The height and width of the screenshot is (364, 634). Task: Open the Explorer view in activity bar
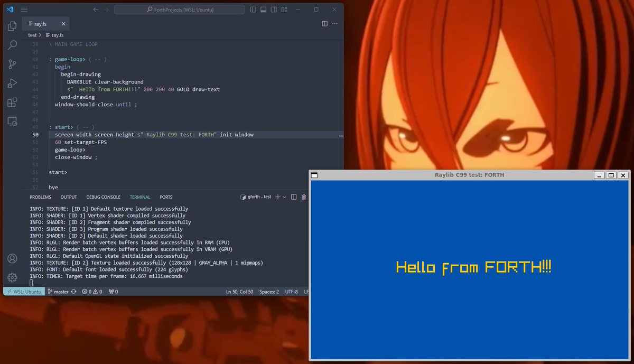(12, 26)
